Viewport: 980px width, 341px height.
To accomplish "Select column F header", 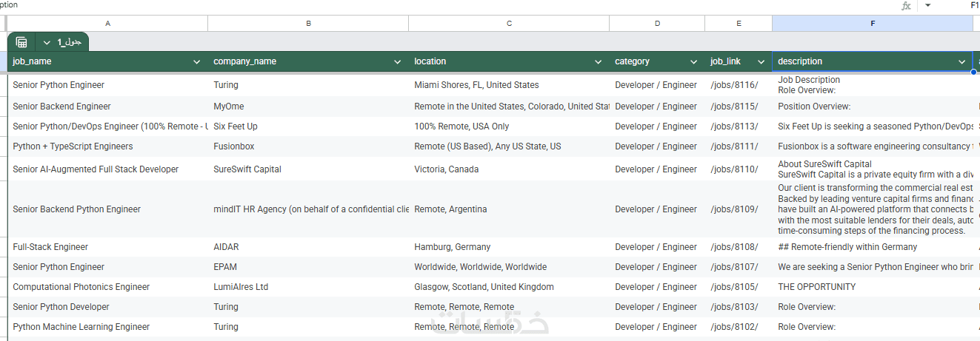I will 873,24.
